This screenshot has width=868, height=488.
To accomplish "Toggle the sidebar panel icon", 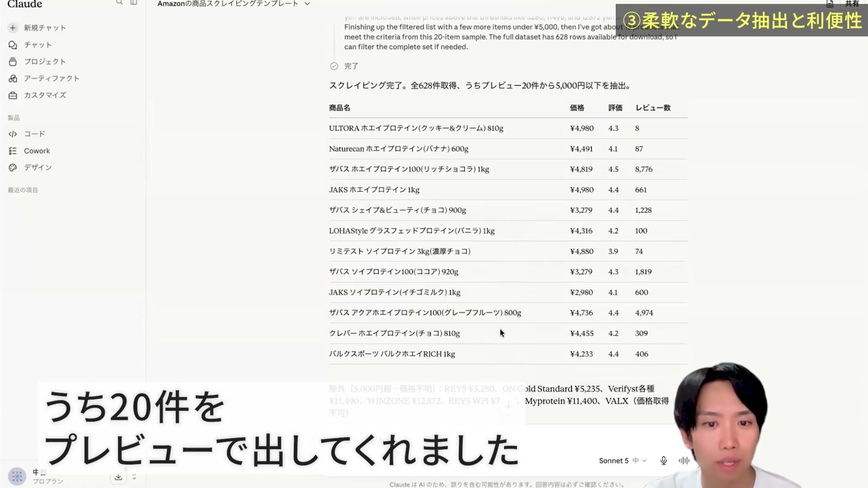I will pos(134,3).
